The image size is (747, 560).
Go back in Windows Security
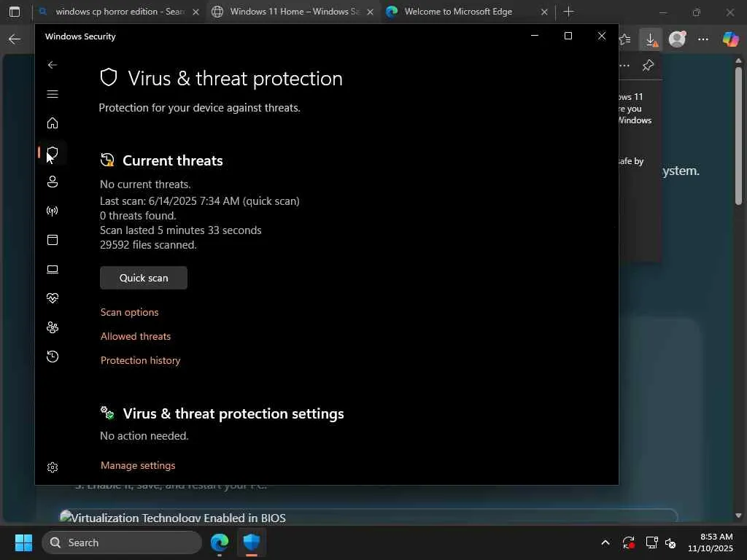53,65
